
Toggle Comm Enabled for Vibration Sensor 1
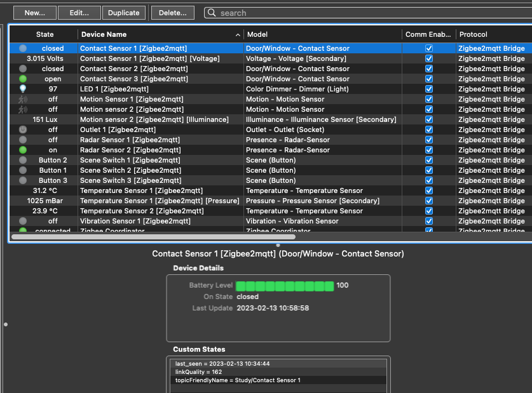coord(429,221)
